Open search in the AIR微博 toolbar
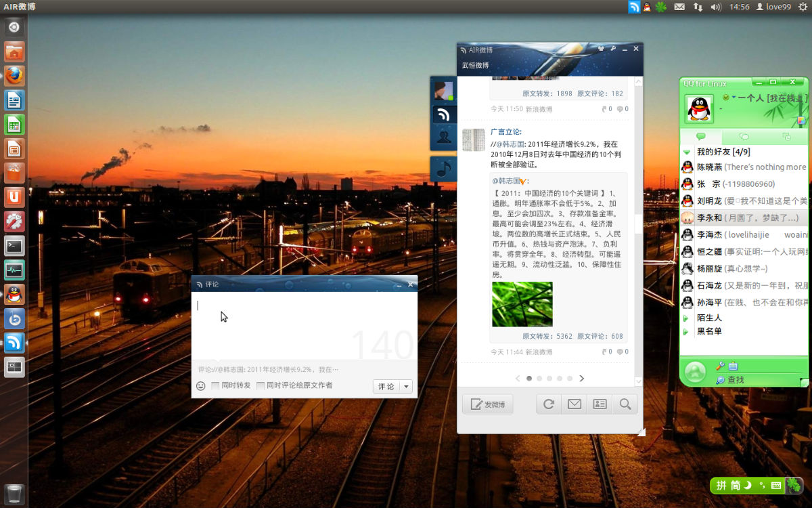The height and width of the screenshot is (508, 812). 625,404
